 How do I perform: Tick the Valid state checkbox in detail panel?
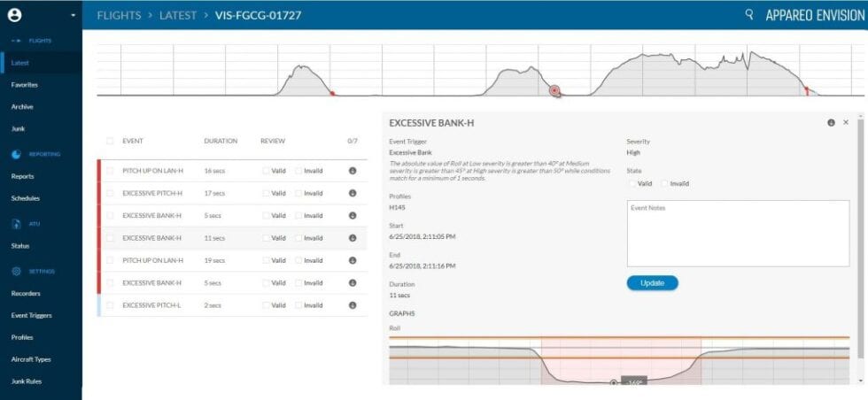tap(632, 184)
